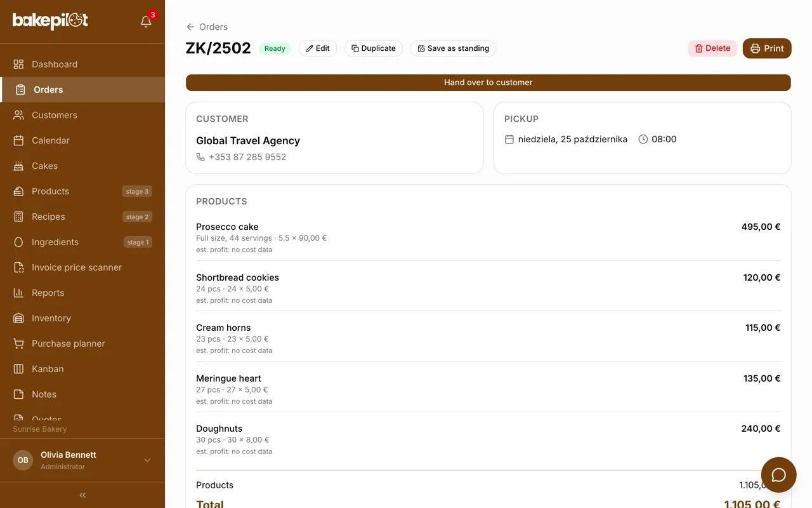Image resolution: width=812 pixels, height=508 pixels.
Task: Open Notes in the sidebar
Action: coord(82,394)
